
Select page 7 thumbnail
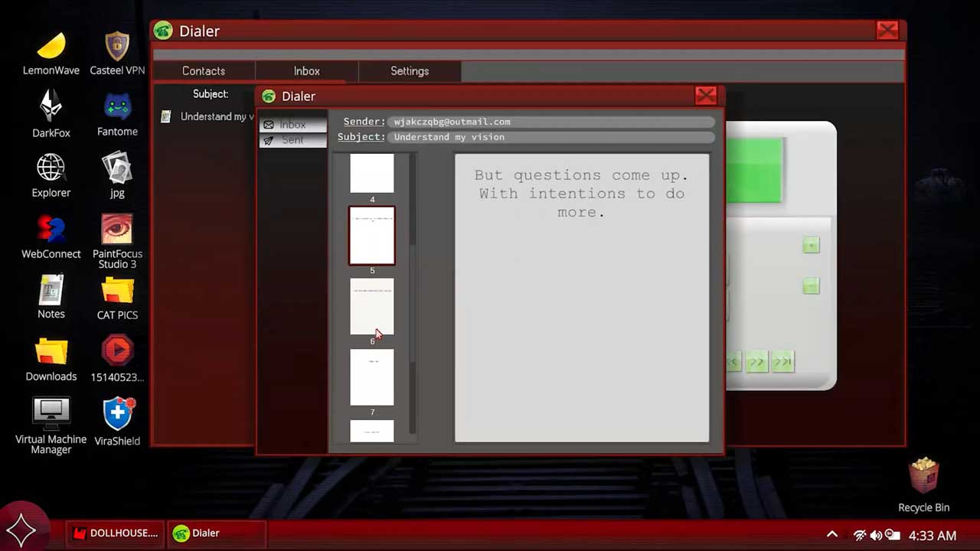point(372,377)
